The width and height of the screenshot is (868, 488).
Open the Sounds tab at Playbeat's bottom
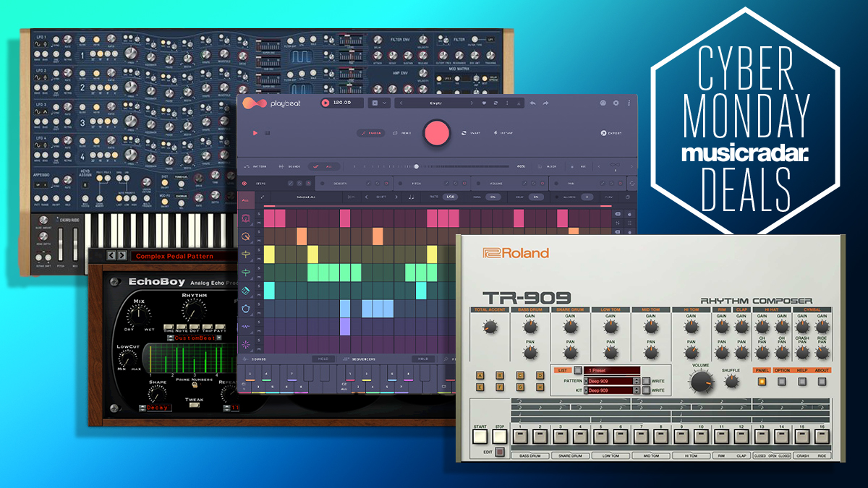(258, 357)
